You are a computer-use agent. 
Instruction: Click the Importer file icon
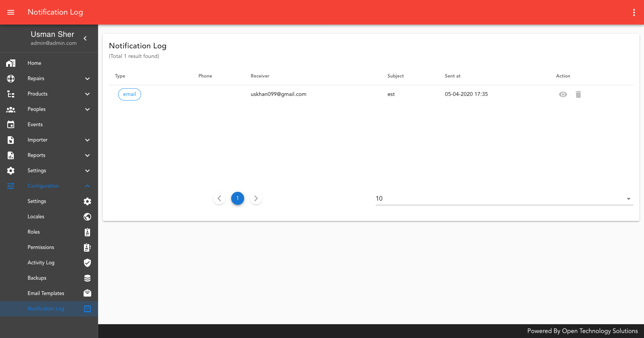click(11, 140)
